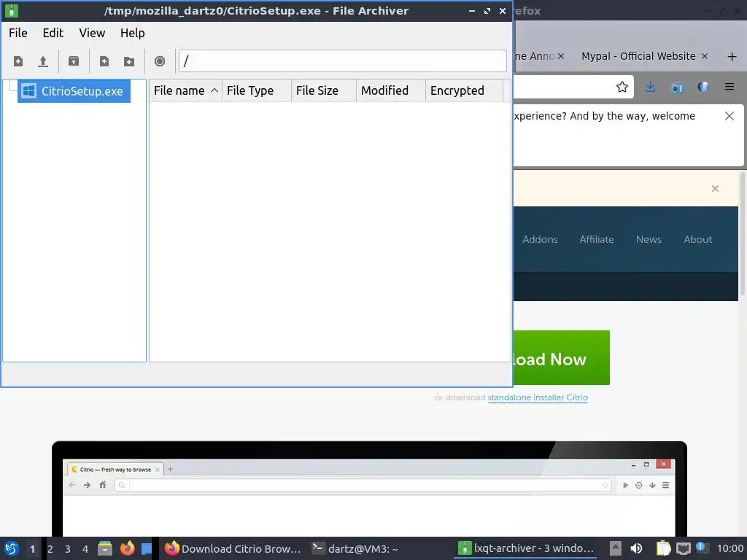This screenshot has height=560, width=747.
Task: Select CitrioSetup.exe in the archive tree
Action: point(74,91)
